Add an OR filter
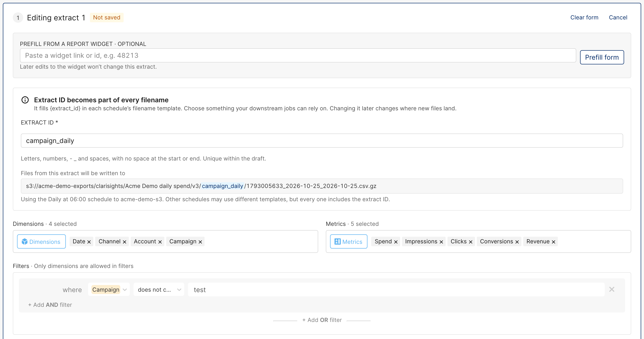This screenshot has height=339, width=644. click(322, 320)
